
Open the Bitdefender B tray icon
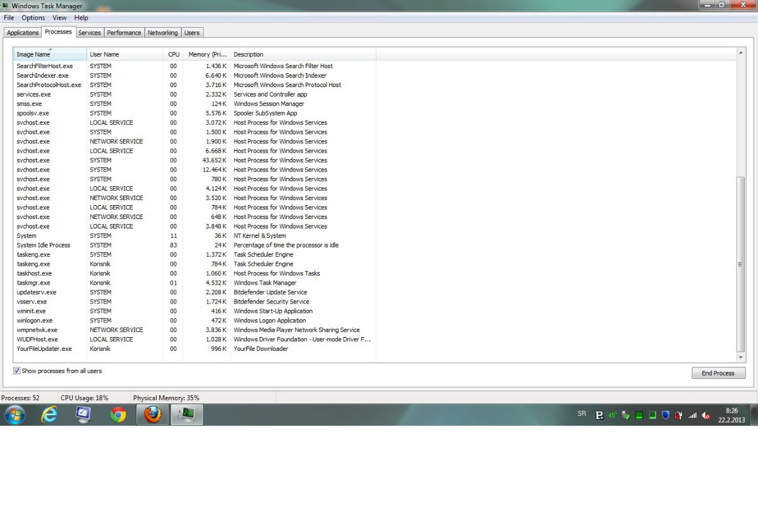click(599, 415)
